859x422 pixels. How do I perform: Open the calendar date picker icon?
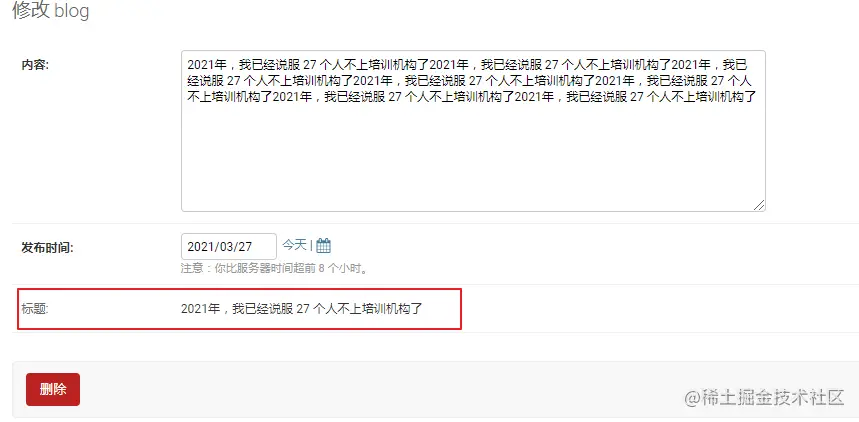click(x=323, y=246)
